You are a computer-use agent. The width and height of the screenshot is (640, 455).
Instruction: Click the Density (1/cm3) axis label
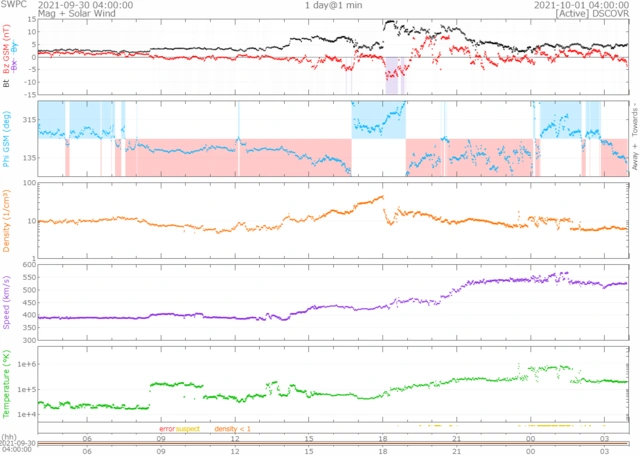pyautogui.click(x=7, y=217)
